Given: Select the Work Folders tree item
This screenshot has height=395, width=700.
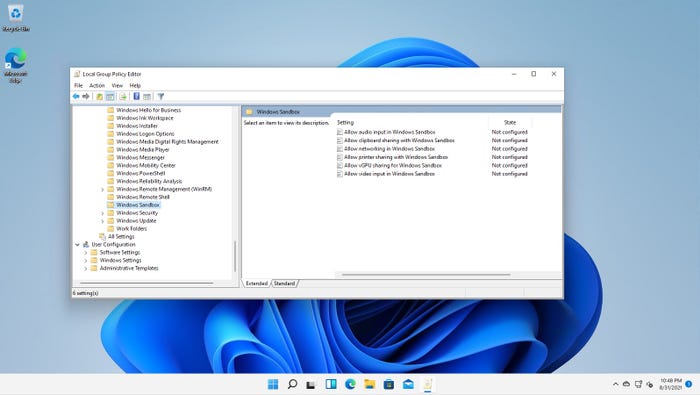Looking at the screenshot, I should tap(131, 229).
